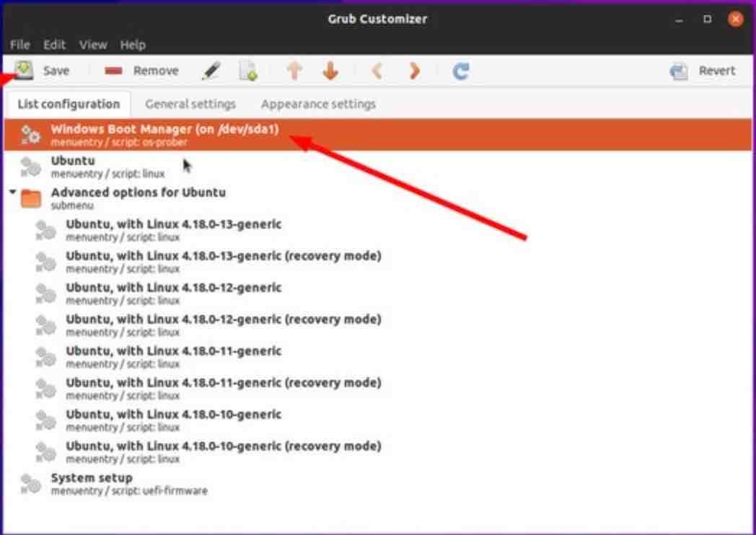
Task: Click the folder icon of Advanced options for Ubuntu
Action: (x=31, y=198)
